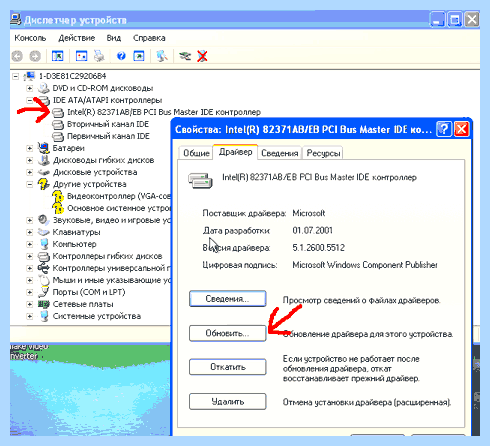
Task: Click the Сведения... driver details button
Action: tap(228, 299)
